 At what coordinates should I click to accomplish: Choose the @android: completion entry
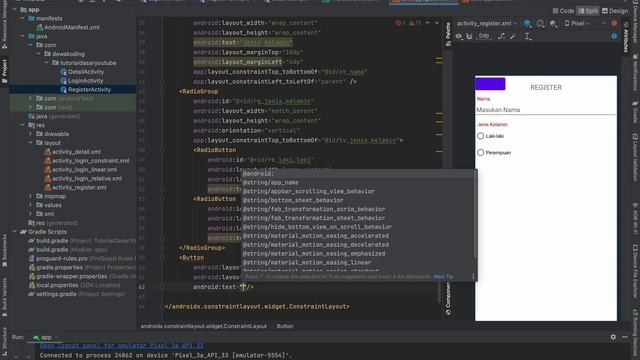pos(358,173)
